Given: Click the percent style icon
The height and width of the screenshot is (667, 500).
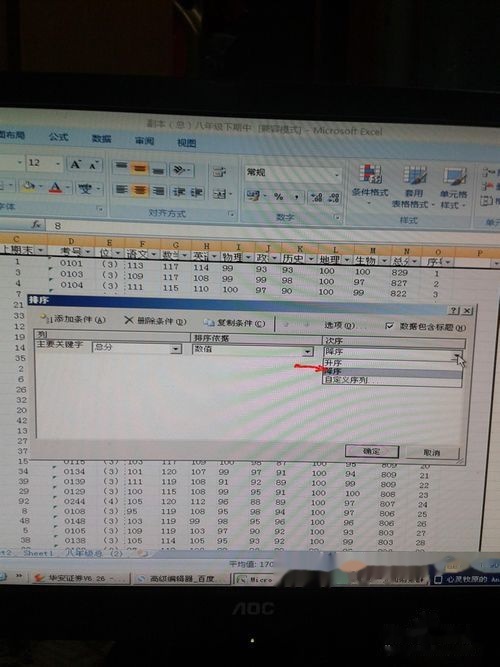Looking at the screenshot, I should 279,197.
